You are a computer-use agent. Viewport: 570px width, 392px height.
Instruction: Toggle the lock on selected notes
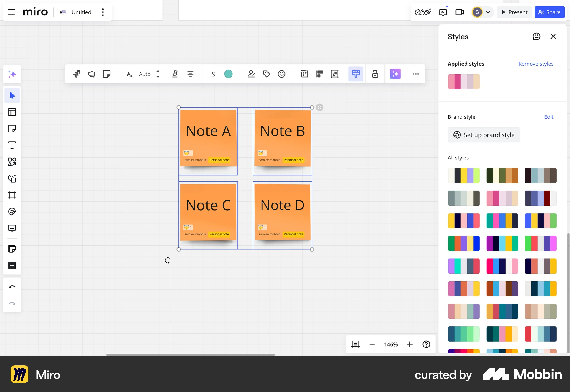coord(375,74)
